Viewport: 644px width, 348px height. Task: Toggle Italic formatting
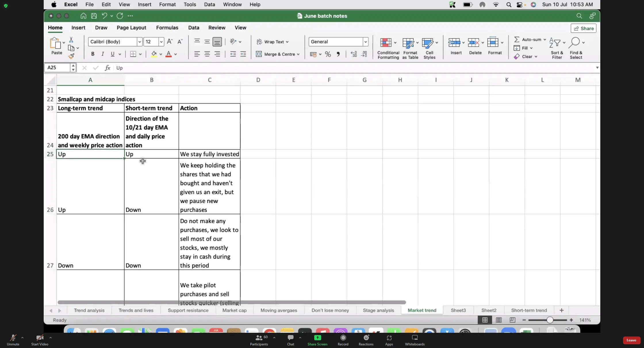(x=103, y=54)
